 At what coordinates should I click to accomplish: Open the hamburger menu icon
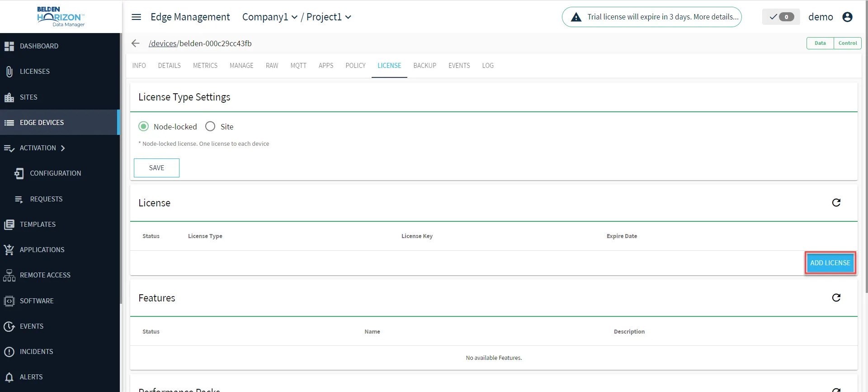click(136, 17)
